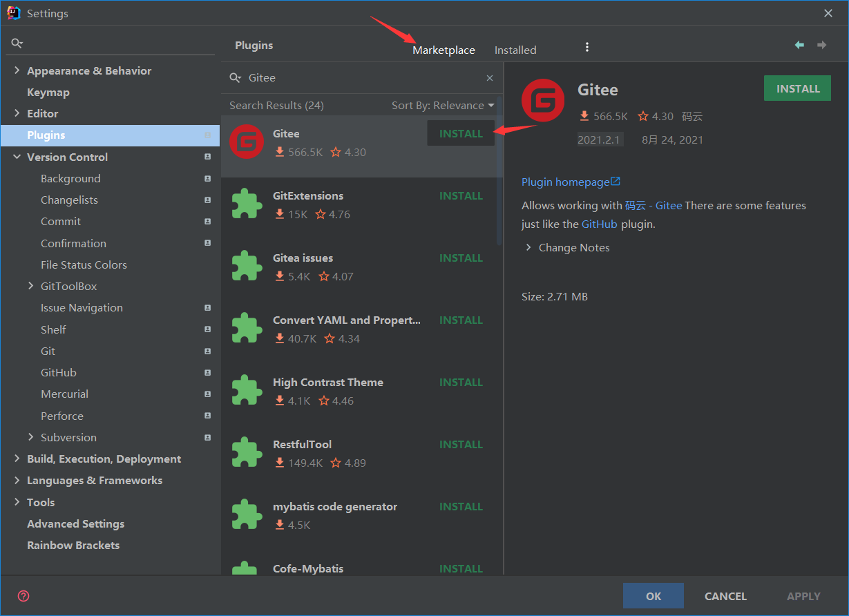Screen dimensions: 849x616
Task: Expand Appearance & Behavior settings
Action: (17, 70)
